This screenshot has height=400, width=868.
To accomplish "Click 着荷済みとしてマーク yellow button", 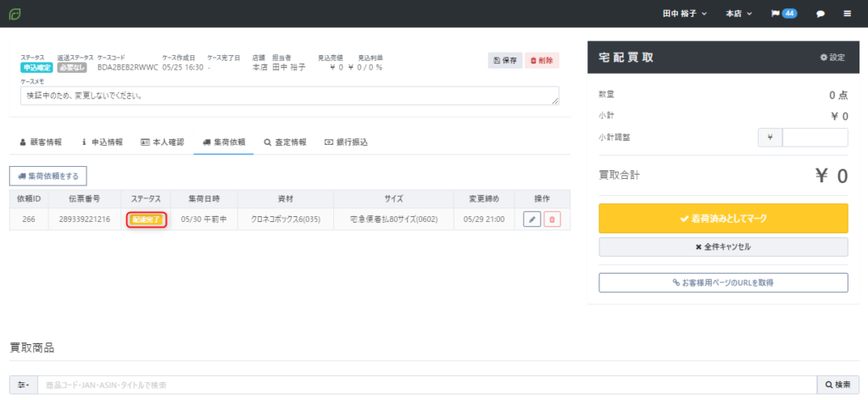I will (723, 218).
